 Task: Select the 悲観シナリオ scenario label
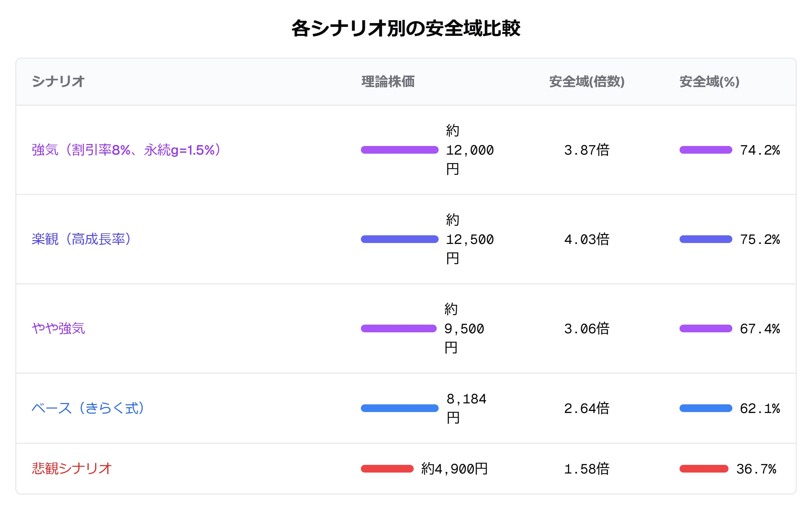(x=71, y=468)
